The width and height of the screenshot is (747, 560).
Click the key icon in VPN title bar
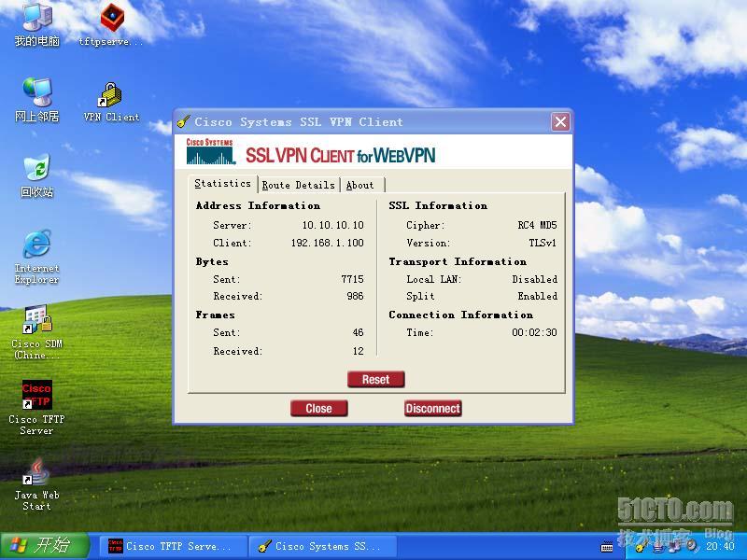(x=183, y=122)
